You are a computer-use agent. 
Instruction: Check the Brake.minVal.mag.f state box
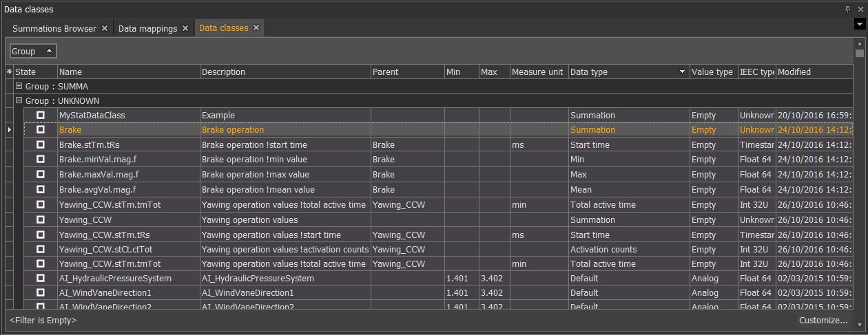(x=41, y=160)
